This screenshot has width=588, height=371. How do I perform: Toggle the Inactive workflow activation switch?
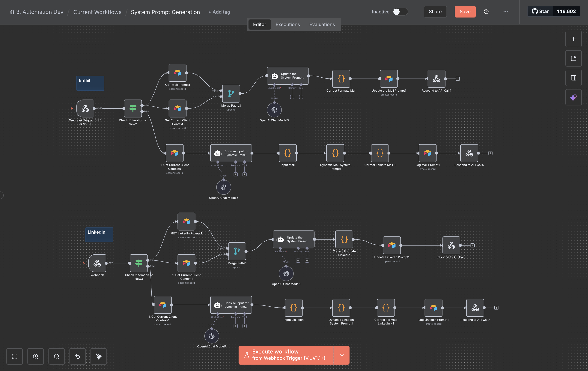pyautogui.click(x=400, y=12)
